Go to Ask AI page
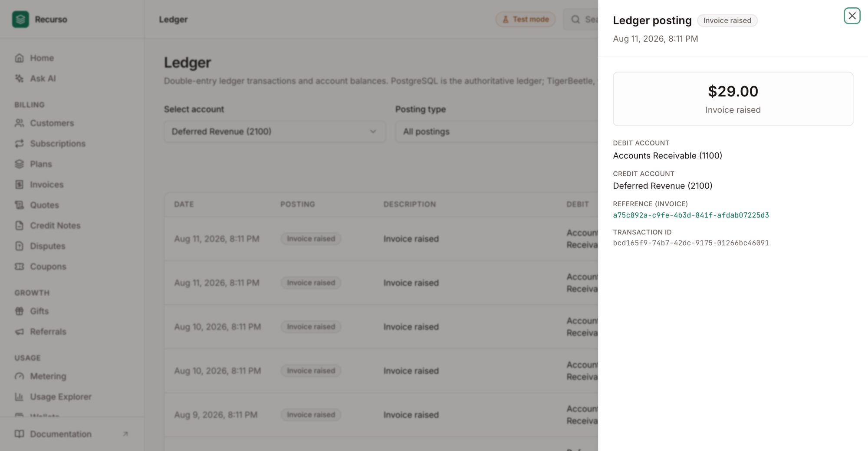This screenshot has height=451, width=868. (72, 79)
